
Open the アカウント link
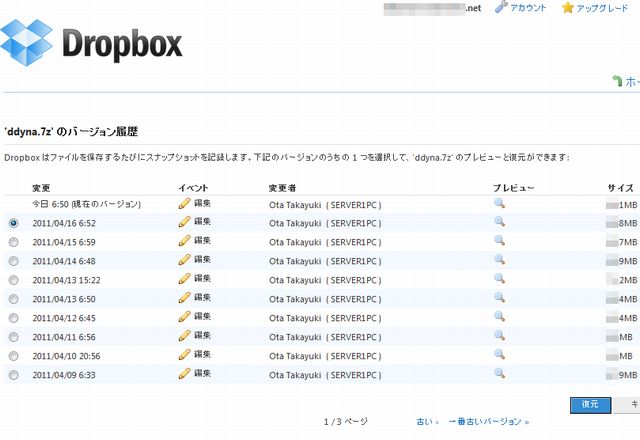pos(528,8)
